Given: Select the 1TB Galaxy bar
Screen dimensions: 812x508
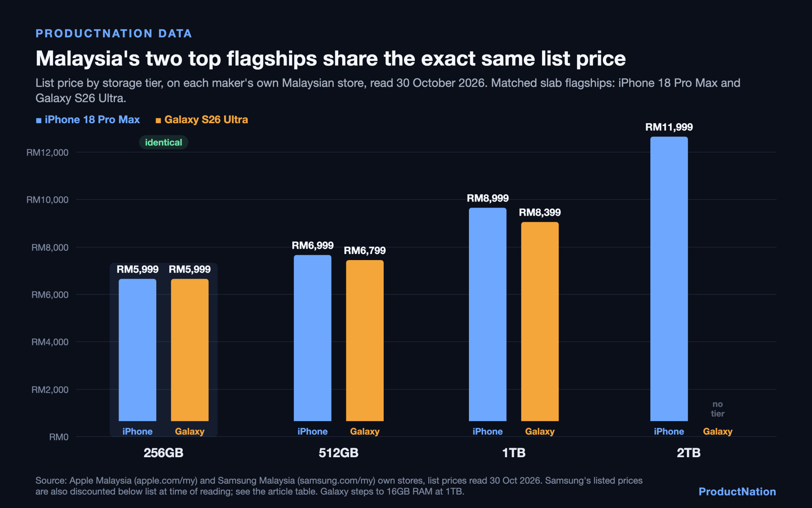Looking at the screenshot, I should (540, 321).
